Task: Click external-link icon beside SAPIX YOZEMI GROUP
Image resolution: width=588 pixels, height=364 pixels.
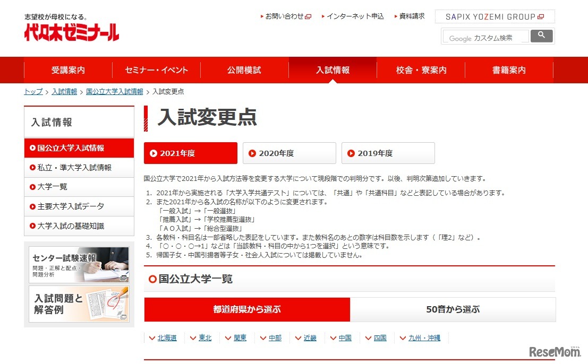Action: click(x=541, y=16)
